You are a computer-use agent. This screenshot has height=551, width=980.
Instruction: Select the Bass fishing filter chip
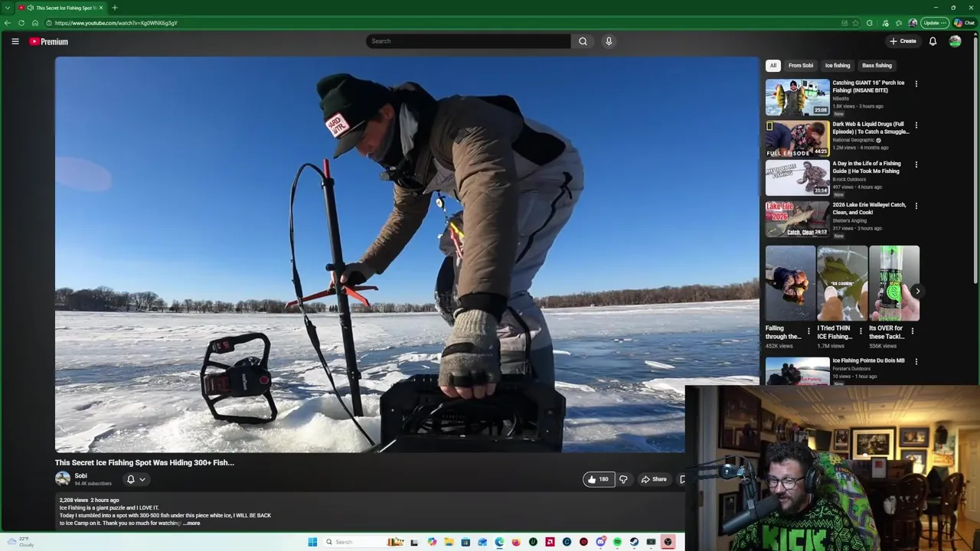877,66
